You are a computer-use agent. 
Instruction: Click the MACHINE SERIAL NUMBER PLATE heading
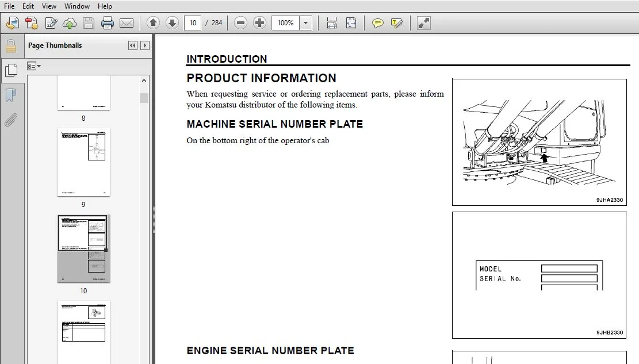275,124
